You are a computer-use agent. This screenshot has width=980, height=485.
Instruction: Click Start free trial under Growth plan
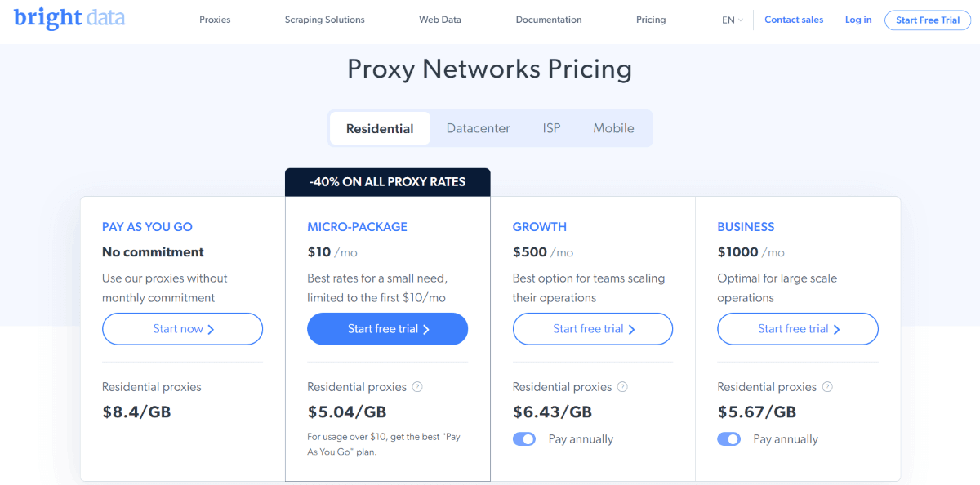pyautogui.click(x=593, y=329)
